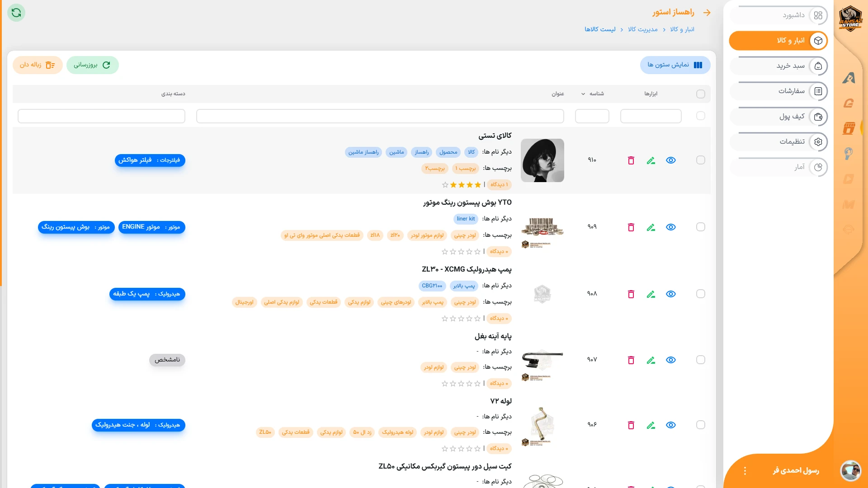Viewport: 868px width, 488px height.
Task: View the پایه آینه بغل item via eye icon
Action: click(671, 360)
